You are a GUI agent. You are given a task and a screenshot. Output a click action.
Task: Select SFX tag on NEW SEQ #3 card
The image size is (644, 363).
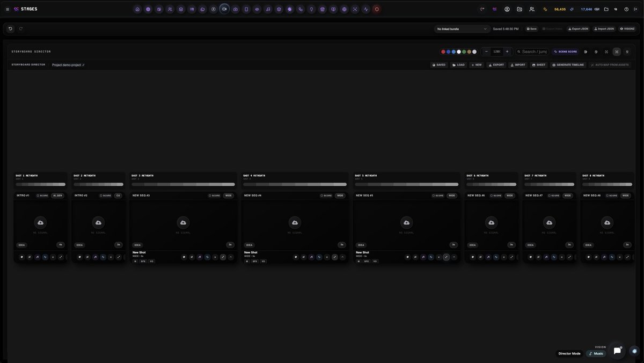[x=143, y=262]
